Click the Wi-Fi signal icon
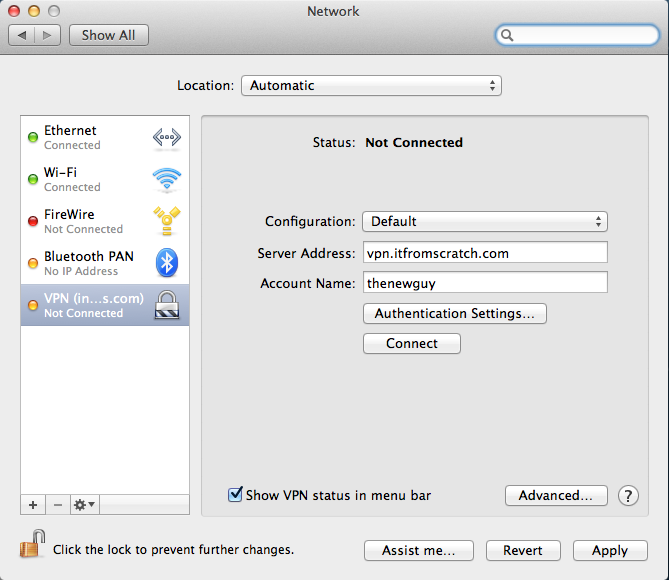This screenshot has height=580, width=669. click(167, 179)
